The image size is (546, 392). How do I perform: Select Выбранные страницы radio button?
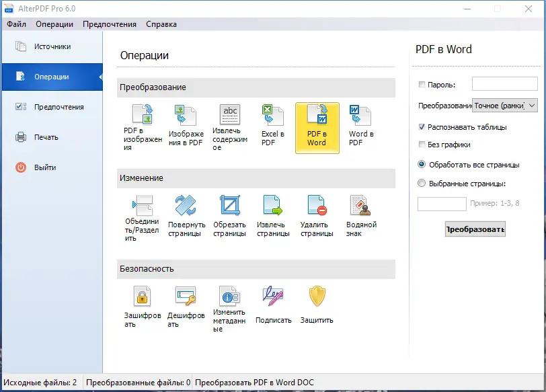coord(422,183)
